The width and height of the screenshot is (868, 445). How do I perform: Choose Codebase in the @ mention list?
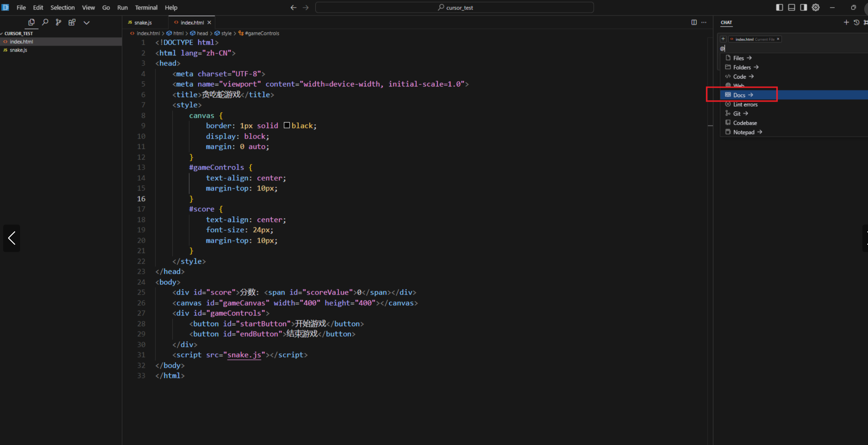[x=745, y=123]
